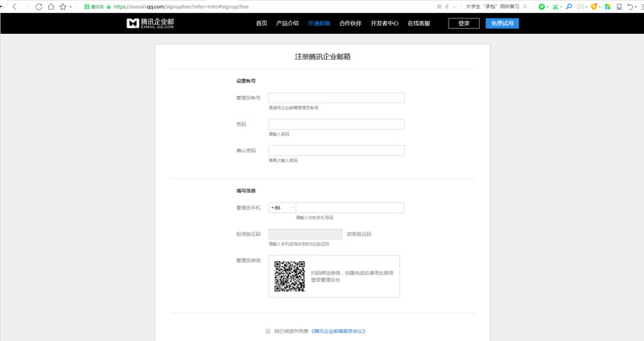Open the 产品介绍 nav item

click(x=287, y=23)
